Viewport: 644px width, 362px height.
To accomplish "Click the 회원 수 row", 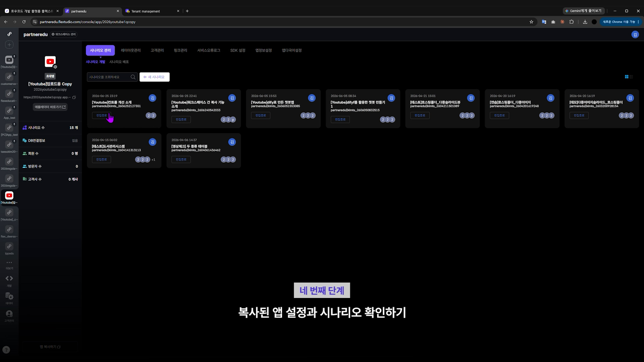I will click(x=50, y=154).
